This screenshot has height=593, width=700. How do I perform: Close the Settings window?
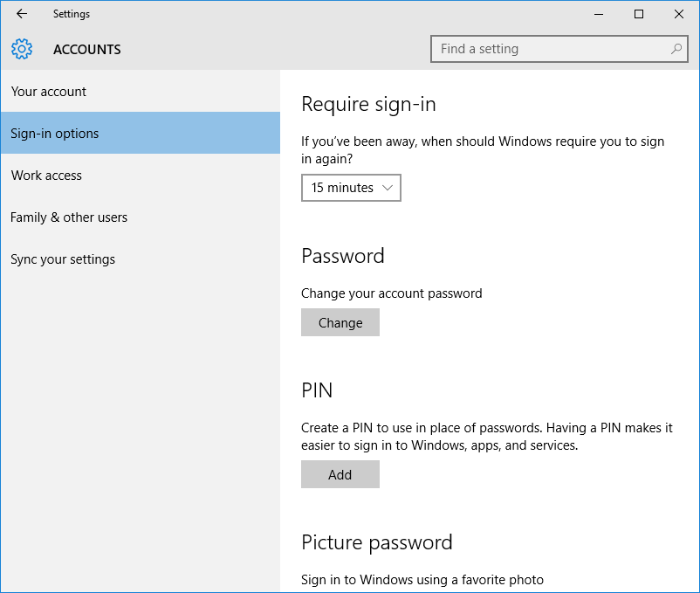point(679,14)
